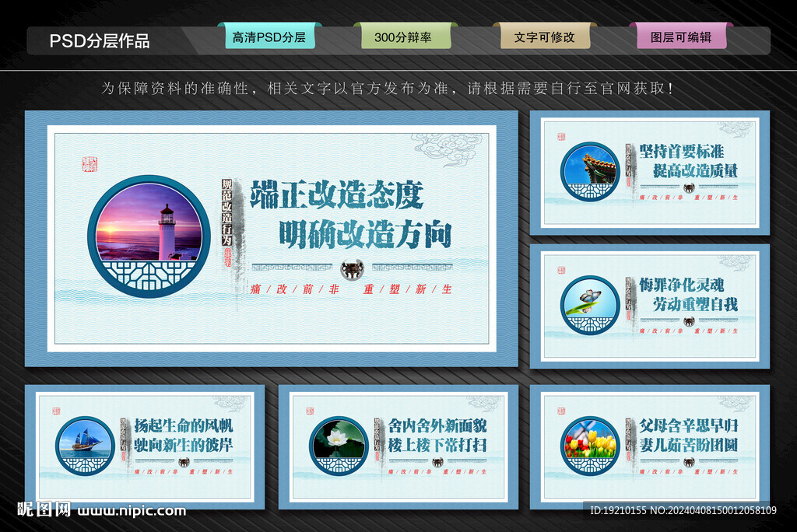Open the 坚持首要标准 banner thumbnail
797x532 pixels.
point(650,173)
